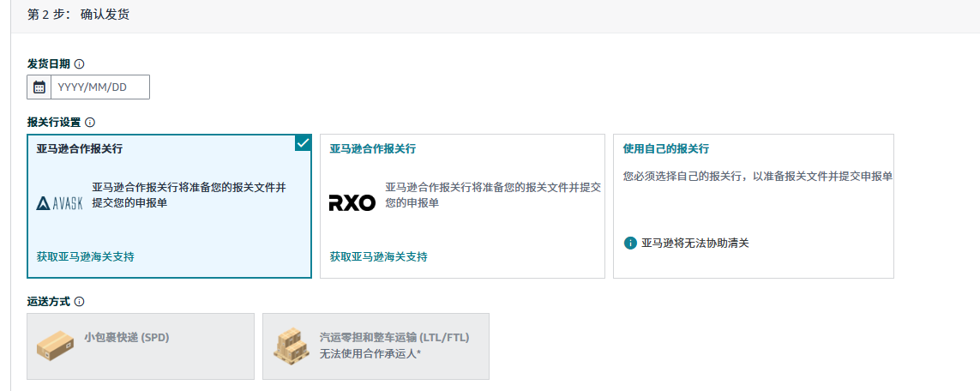
Task: Click info icon next to 运送方式
Action: pyautogui.click(x=80, y=302)
